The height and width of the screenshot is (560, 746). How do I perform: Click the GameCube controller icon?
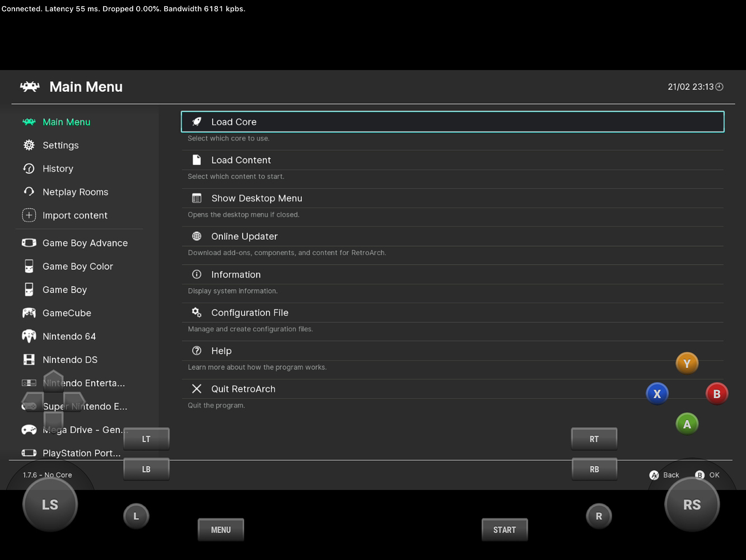point(29,312)
